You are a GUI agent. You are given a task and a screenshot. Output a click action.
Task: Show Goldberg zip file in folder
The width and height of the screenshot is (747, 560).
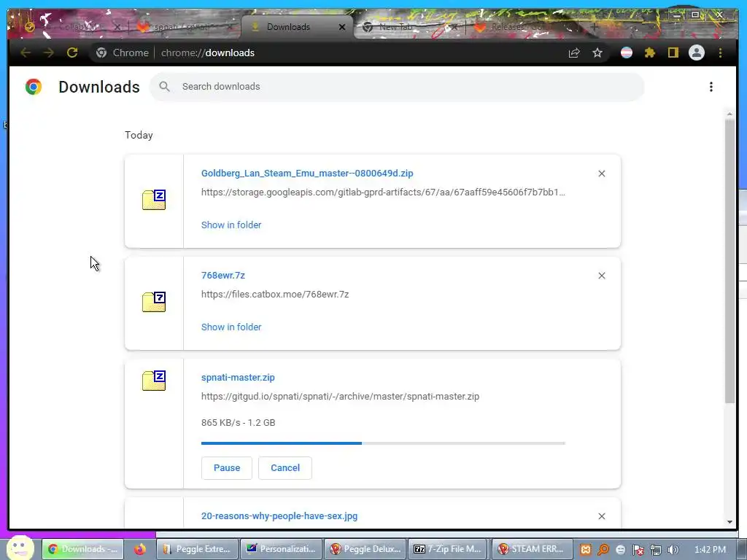231,225
